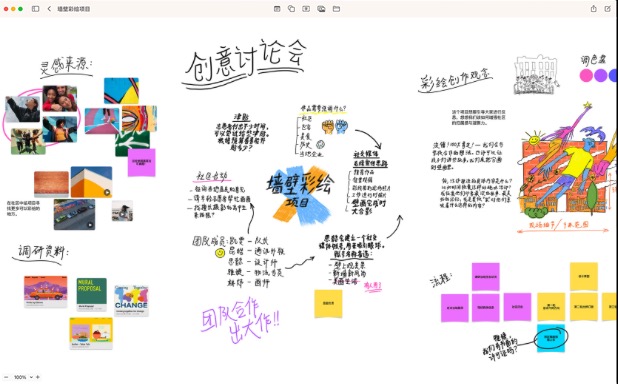Click the 调色盘 handwritten label
618x384 pixels.
click(x=593, y=60)
